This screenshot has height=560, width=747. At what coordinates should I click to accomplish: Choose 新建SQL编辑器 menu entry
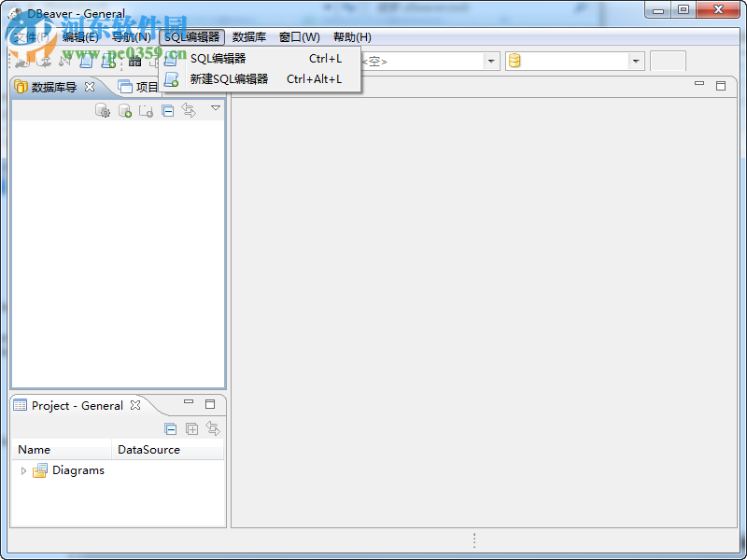pos(260,79)
